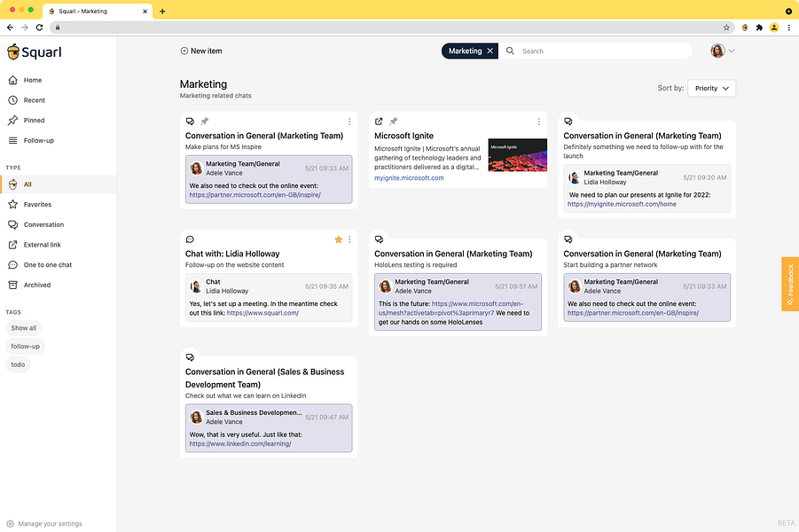
Task: Create a New item
Action: pyautogui.click(x=201, y=51)
